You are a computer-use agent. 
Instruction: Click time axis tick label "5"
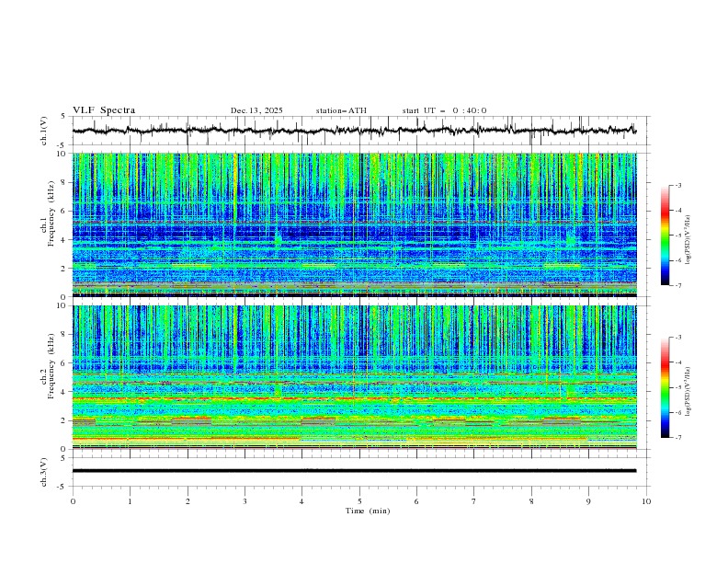pos(359,501)
